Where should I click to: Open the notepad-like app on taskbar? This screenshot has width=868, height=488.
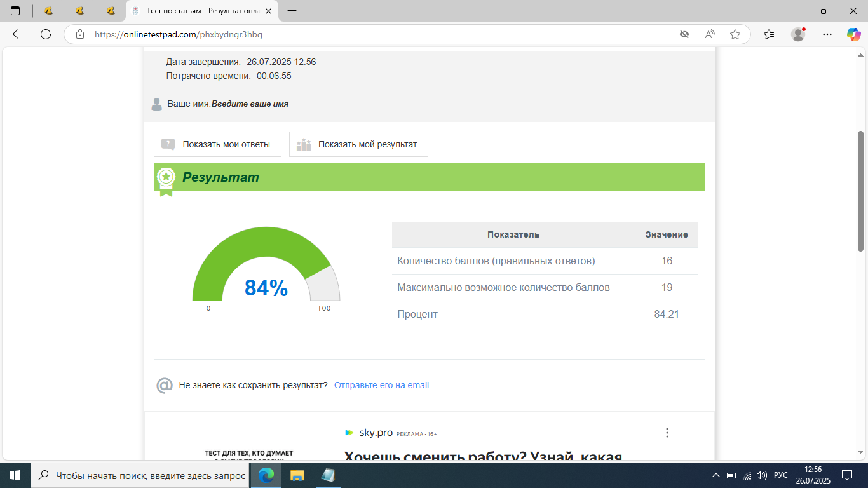(328, 475)
